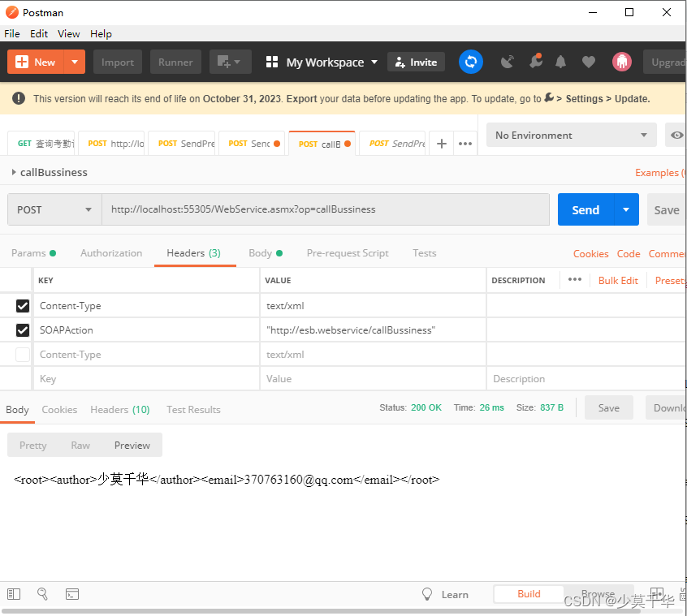Open My Workspace dropdown
Image resolution: width=687 pixels, height=616 pixels.
[331, 62]
